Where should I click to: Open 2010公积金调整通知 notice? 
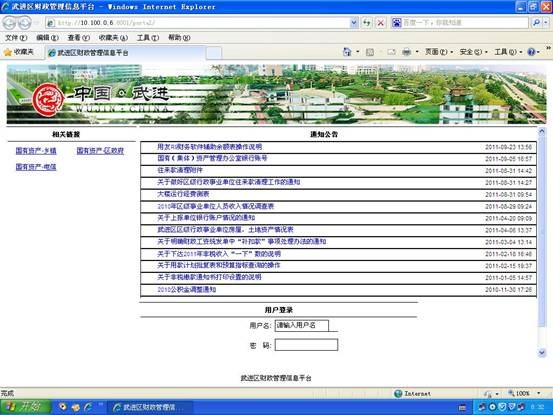[187, 290]
